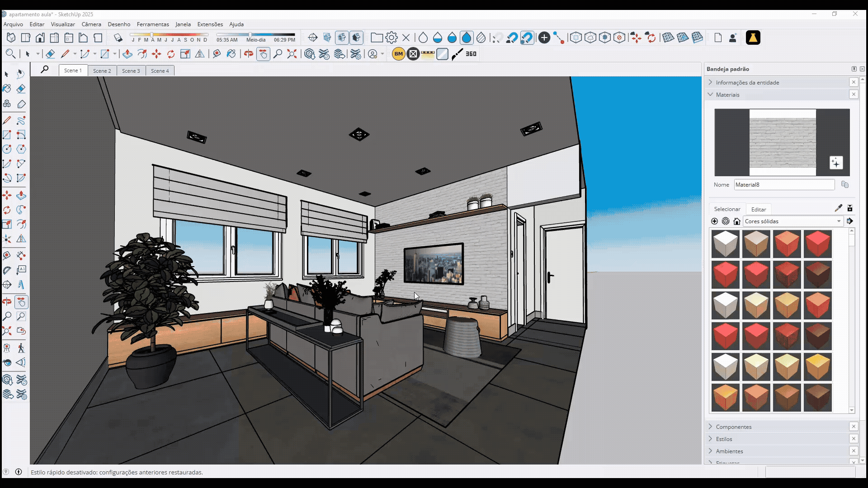Viewport: 868px width, 488px height.
Task: Open the Line tool dropdown arrow
Action: click(x=75, y=54)
